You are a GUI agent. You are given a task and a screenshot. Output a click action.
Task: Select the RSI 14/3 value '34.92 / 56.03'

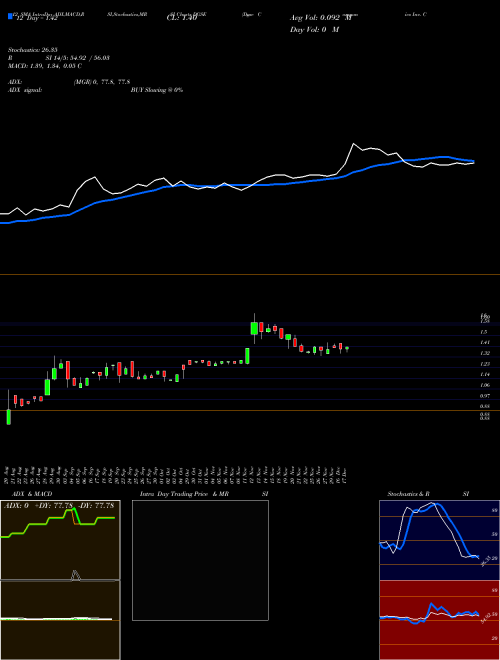[89, 58]
